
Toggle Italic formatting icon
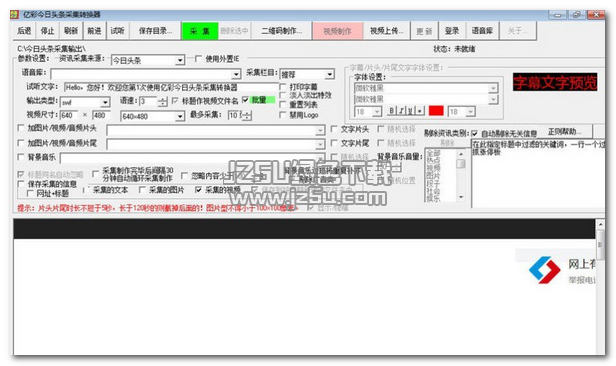401,111
